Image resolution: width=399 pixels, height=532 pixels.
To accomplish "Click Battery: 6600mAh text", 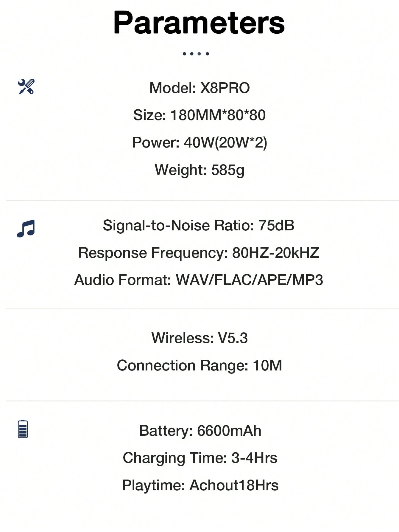I will (200, 431).
